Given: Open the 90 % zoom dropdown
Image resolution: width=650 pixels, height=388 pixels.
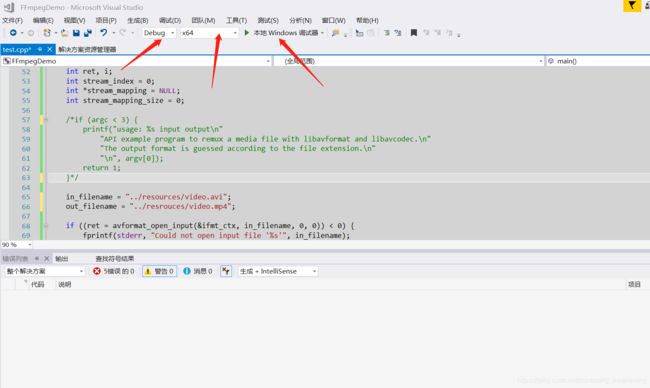Looking at the screenshot, I should (17, 245).
